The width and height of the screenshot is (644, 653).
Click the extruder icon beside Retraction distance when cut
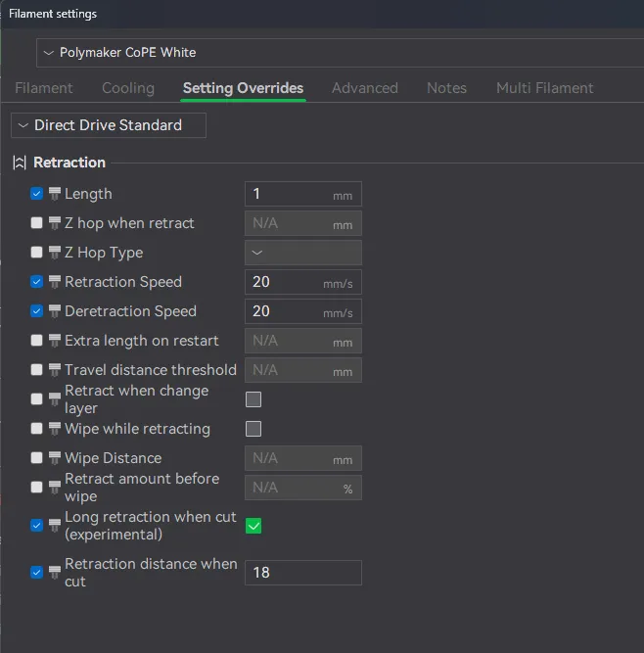pyautogui.click(x=55, y=573)
